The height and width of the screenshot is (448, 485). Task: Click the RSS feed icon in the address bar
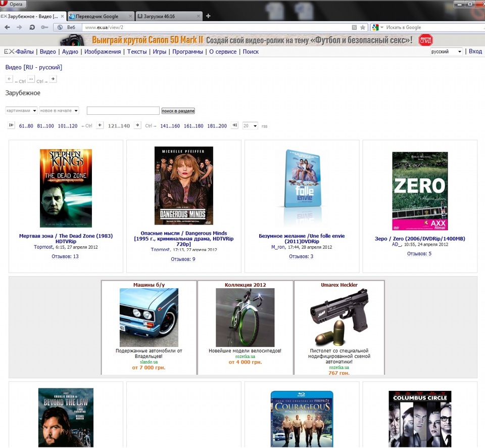coord(355,27)
